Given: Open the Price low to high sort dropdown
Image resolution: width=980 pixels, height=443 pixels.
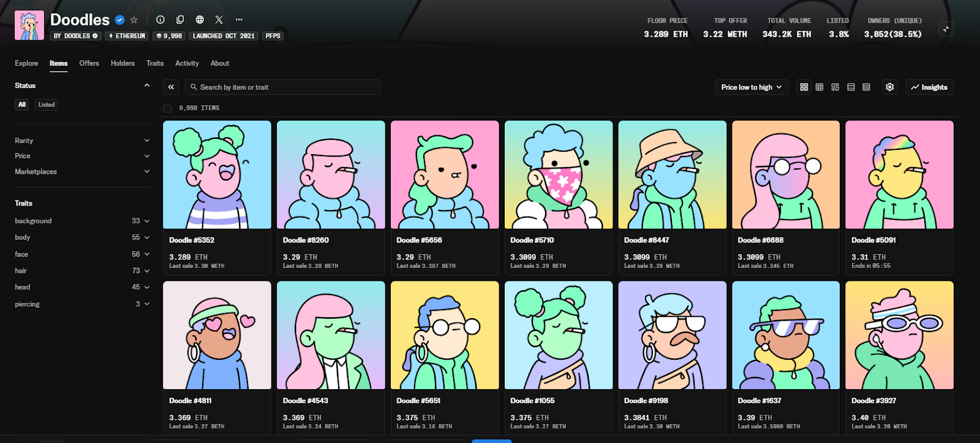Looking at the screenshot, I should (x=751, y=87).
